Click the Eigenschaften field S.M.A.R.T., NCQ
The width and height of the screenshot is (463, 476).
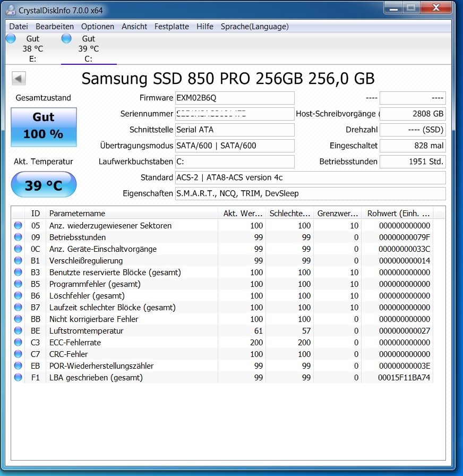[x=311, y=194]
